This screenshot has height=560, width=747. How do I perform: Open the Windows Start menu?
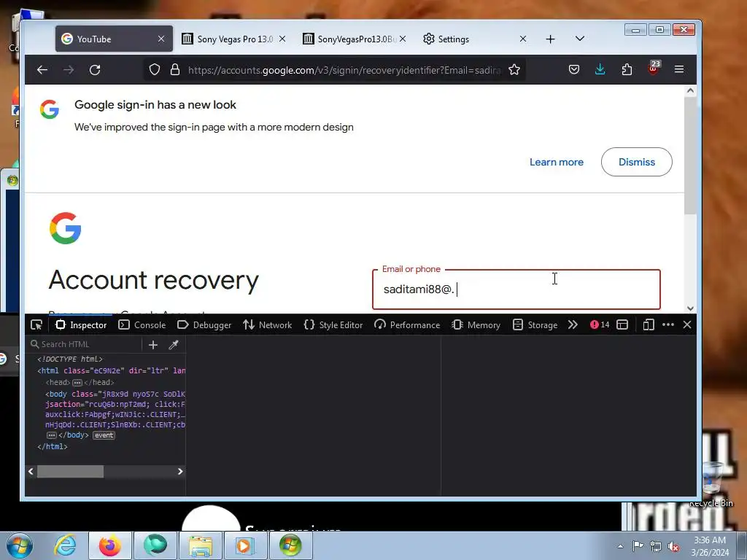coord(20,545)
